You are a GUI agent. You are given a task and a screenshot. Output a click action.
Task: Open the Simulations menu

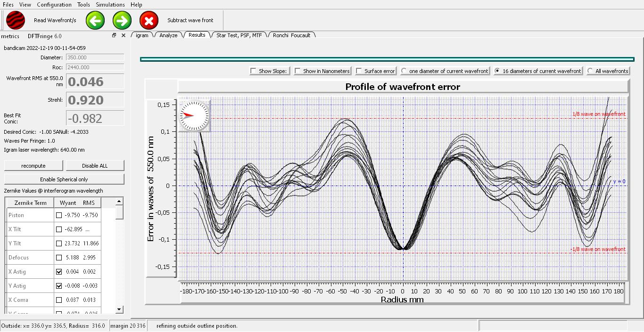point(110,4)
